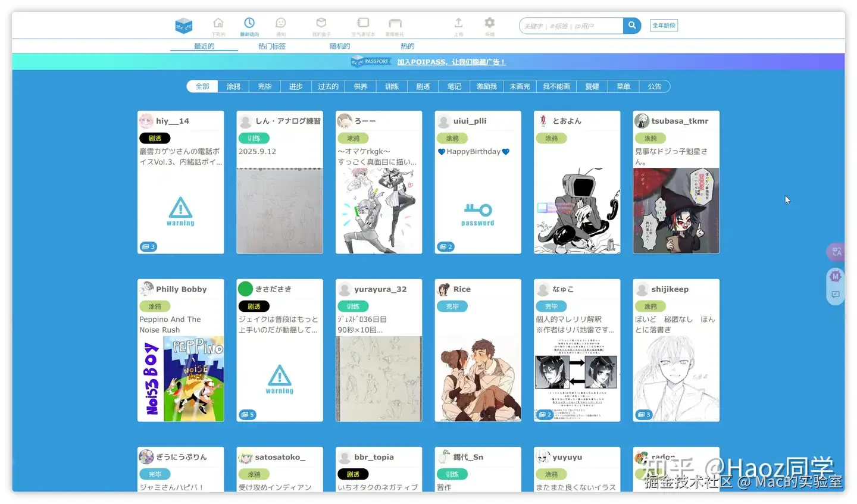Viewport: 857px width, 504px height.
Task: Click the green avatar of きさだきき
Action: pos(246,289)
